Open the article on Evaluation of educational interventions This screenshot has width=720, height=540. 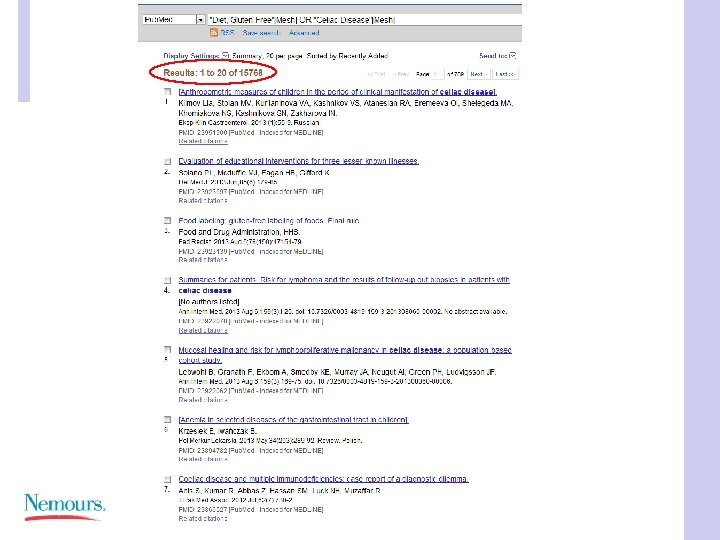coord(298,161)
